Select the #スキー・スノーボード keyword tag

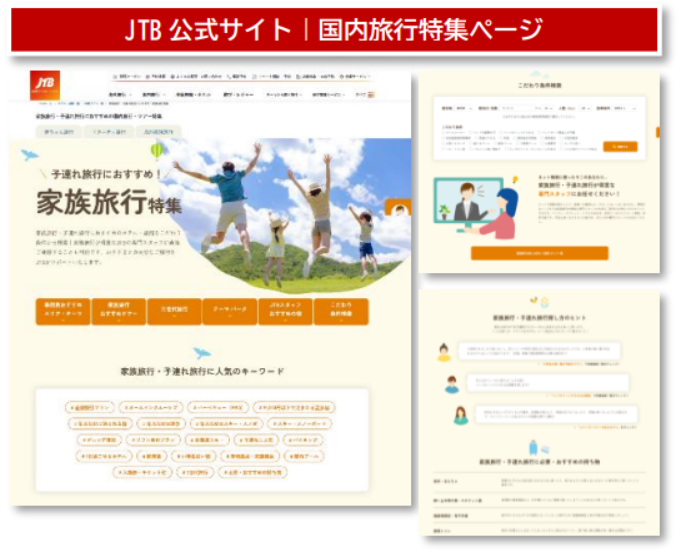pyautogui.click(x=300, y=423)
